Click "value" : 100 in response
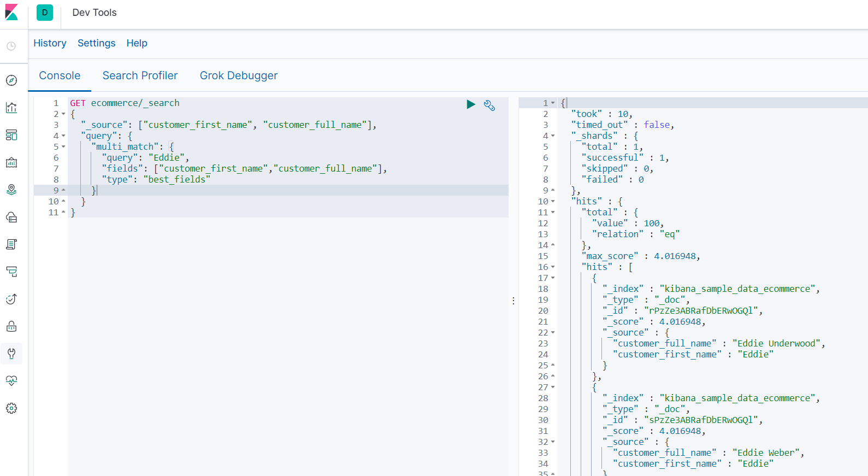This screenshot has height=476, width=868. (628, 223)
